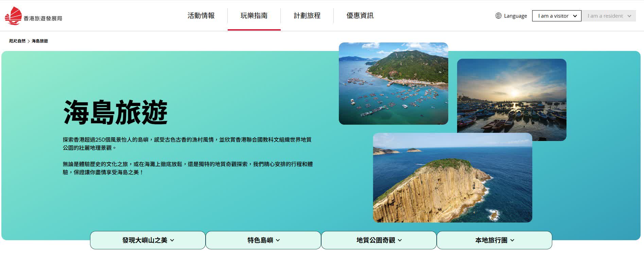644x266 pixels.
Task: Open the 計劃旅程 menu
Action: pyautogui.click(x=307, y=16)
